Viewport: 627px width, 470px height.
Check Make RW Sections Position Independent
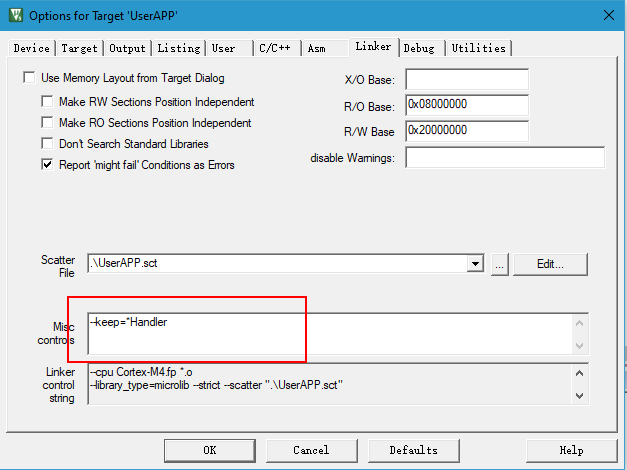(47, 102)
